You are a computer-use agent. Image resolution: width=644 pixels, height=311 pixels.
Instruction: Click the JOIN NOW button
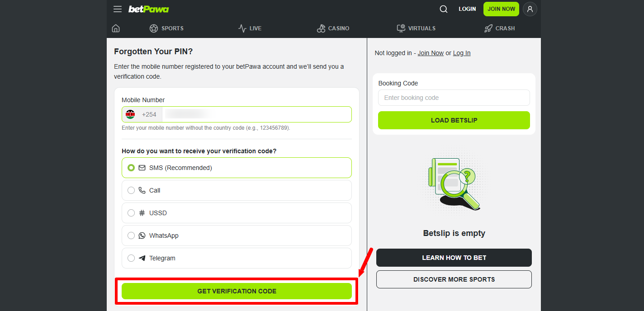click(501, 9)
